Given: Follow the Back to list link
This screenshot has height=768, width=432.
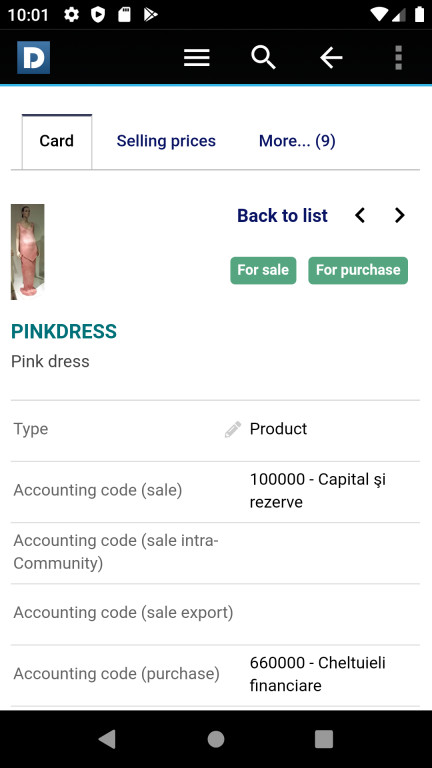Looking at the screenshot, I should (283, 216).
